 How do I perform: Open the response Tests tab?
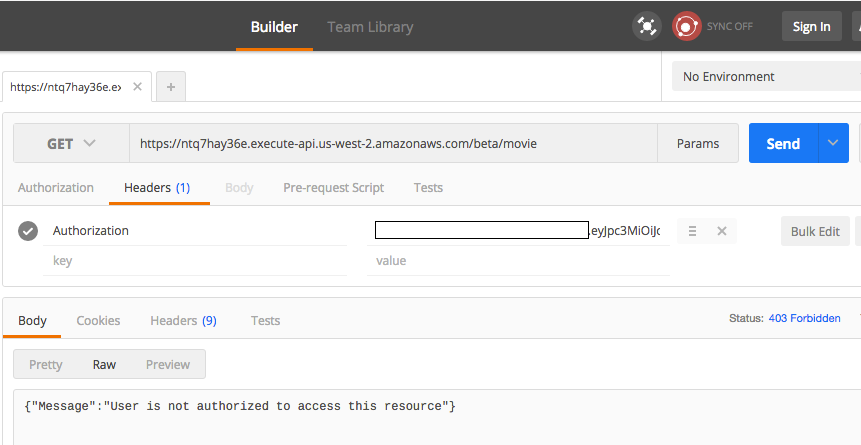click(x=265, y=320)
